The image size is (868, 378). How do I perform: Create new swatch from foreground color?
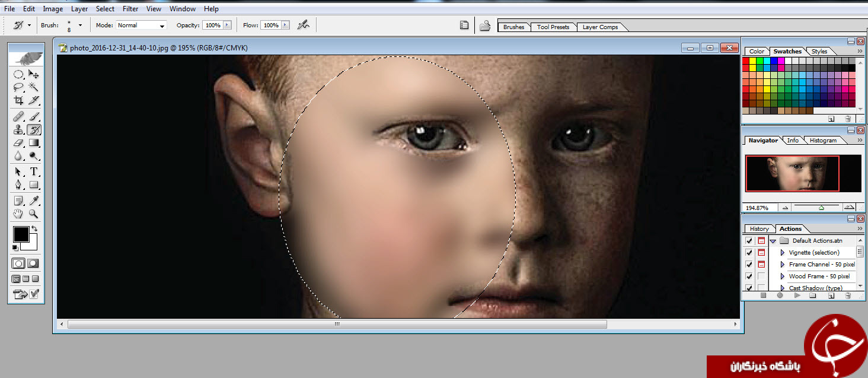831,119
